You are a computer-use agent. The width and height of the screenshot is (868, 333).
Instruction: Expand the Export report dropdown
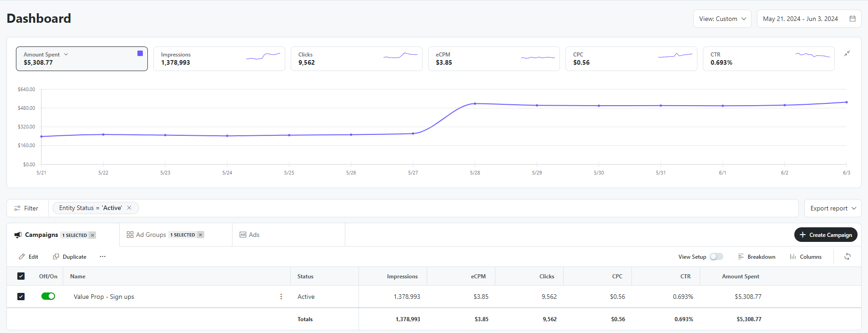[x=833, y=208]
